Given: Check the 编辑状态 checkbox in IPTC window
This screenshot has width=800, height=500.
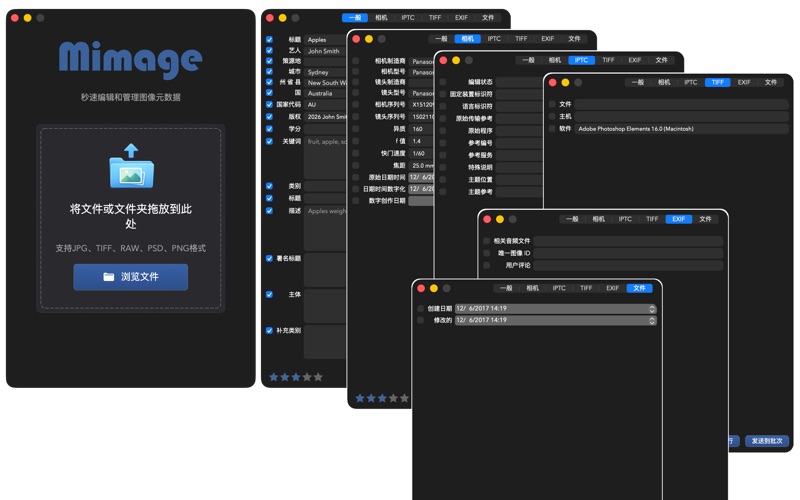Looking at the screenshot, I should [443, 82].
